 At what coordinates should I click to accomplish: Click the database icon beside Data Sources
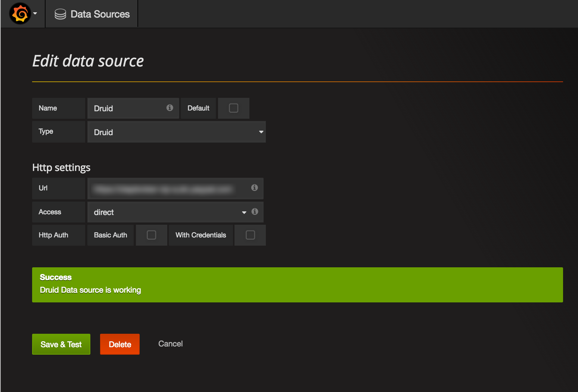pos(60,14)
